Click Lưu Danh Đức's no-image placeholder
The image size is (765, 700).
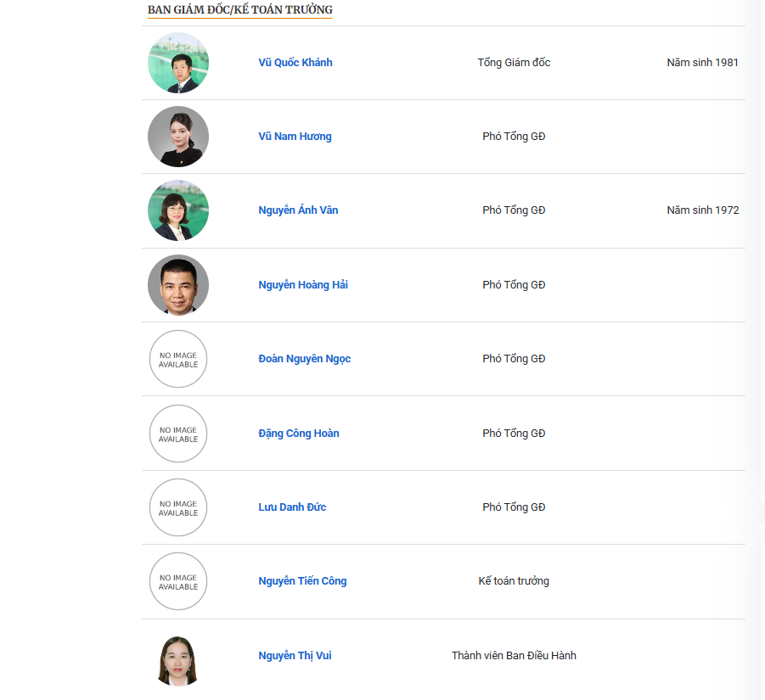click(x=178, y=507)
